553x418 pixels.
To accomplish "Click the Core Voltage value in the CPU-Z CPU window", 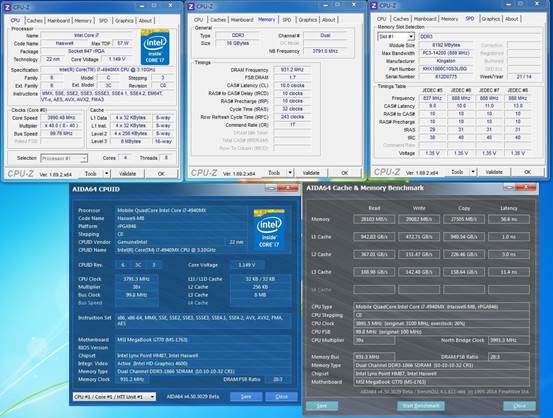I will 117,59.
